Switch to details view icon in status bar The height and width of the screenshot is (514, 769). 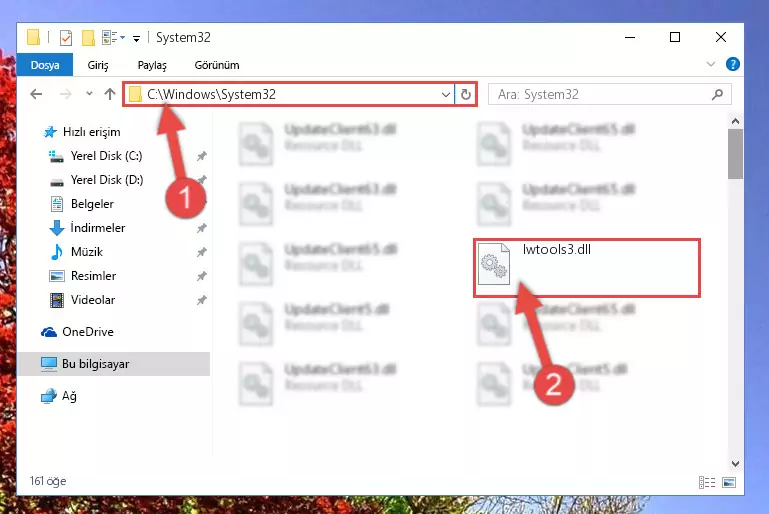point(707,483)
